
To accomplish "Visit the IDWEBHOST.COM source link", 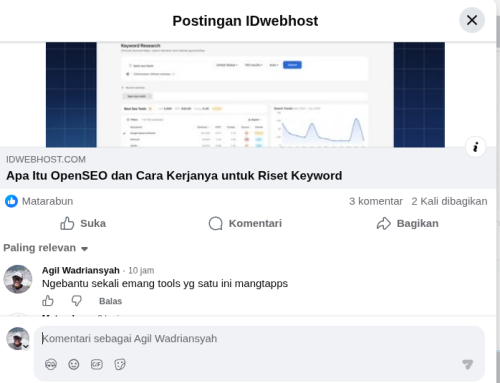I will 46,159.
